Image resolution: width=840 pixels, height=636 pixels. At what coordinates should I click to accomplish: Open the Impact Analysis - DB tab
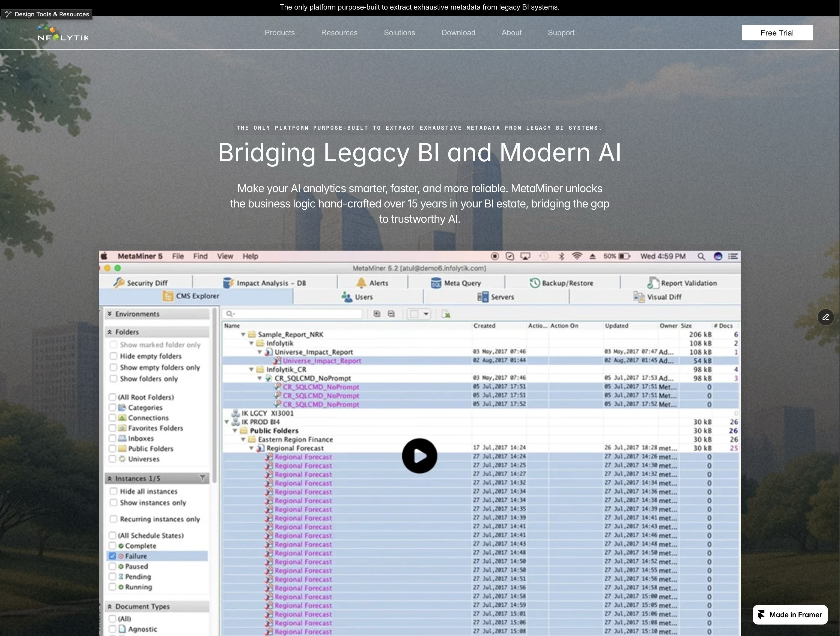pyautogui.click(x=264, y=283)
